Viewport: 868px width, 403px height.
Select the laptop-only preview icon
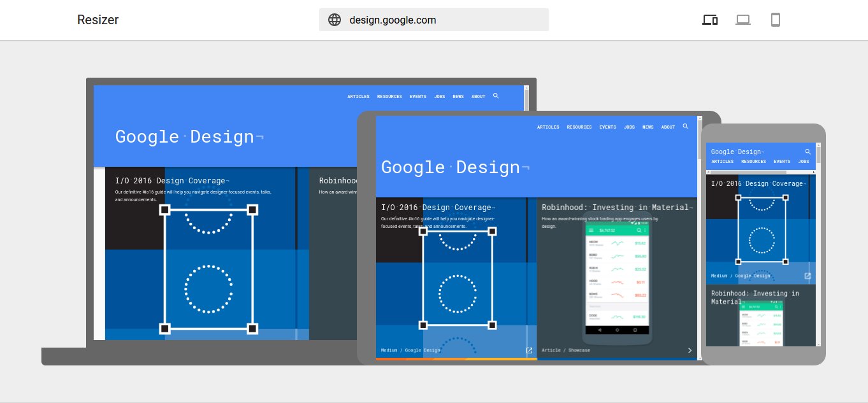[742, 20]
